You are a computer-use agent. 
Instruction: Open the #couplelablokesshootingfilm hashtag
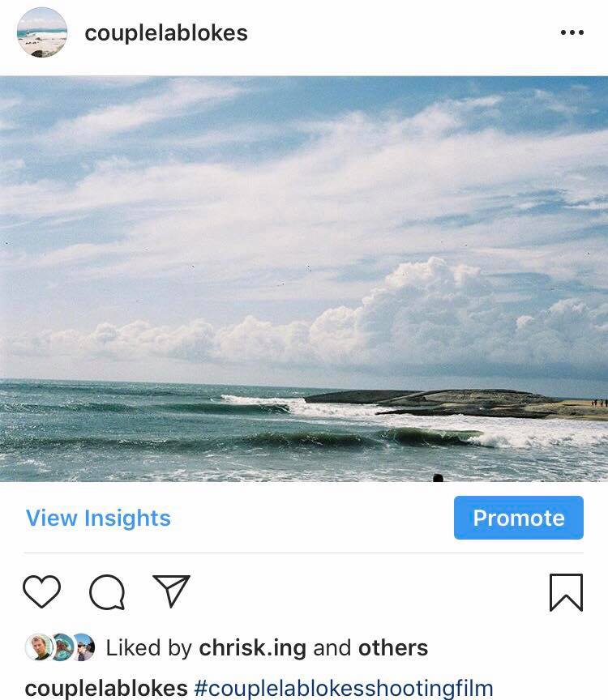tap(343, 689)
